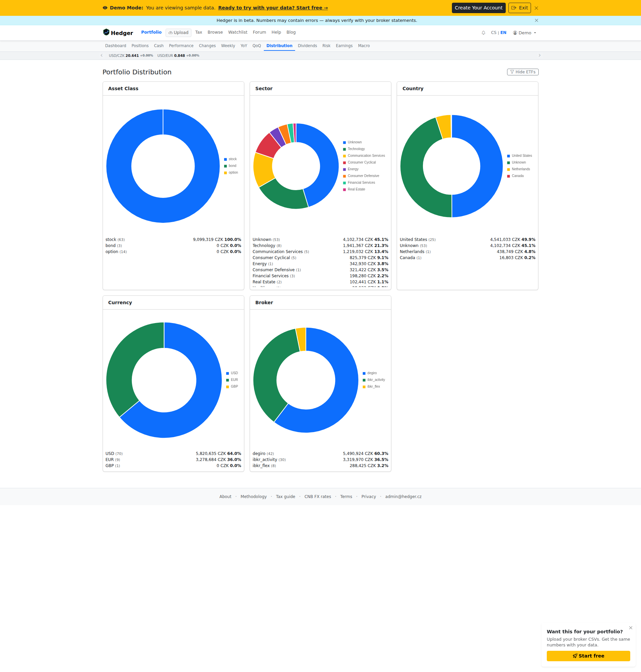Switch language to EN
Screen dimensions: 641x672
click(503, 33)
